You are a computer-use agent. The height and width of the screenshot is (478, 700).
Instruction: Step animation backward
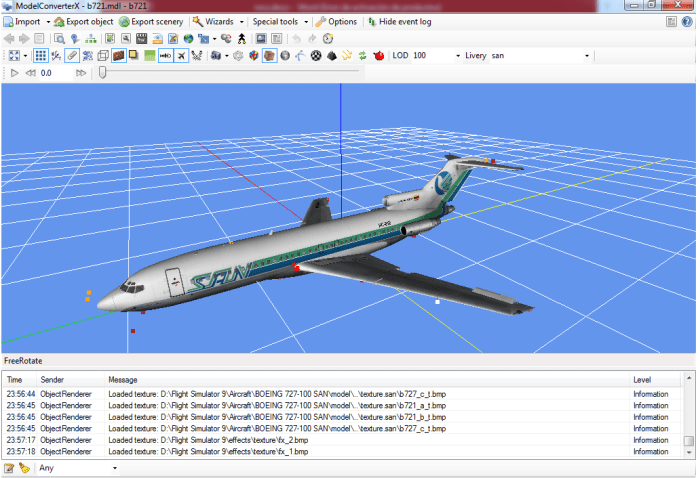click(x=30, y=73)
